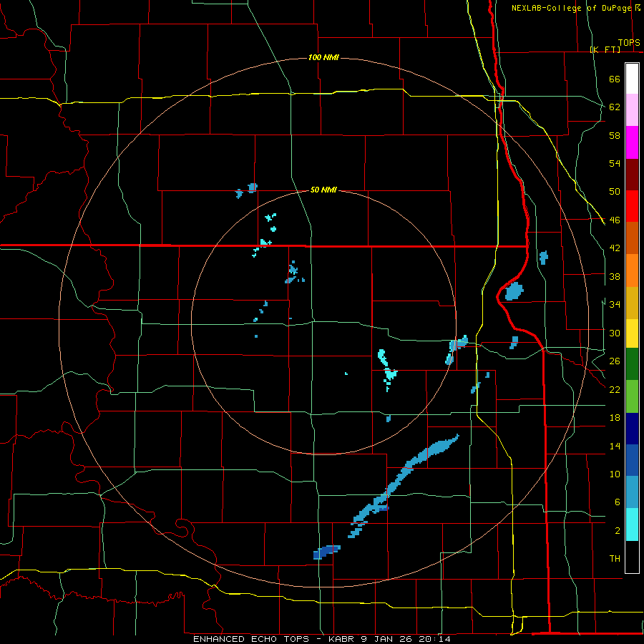
Task: Click the '10' legend value
Action: [x=615, y=474]
